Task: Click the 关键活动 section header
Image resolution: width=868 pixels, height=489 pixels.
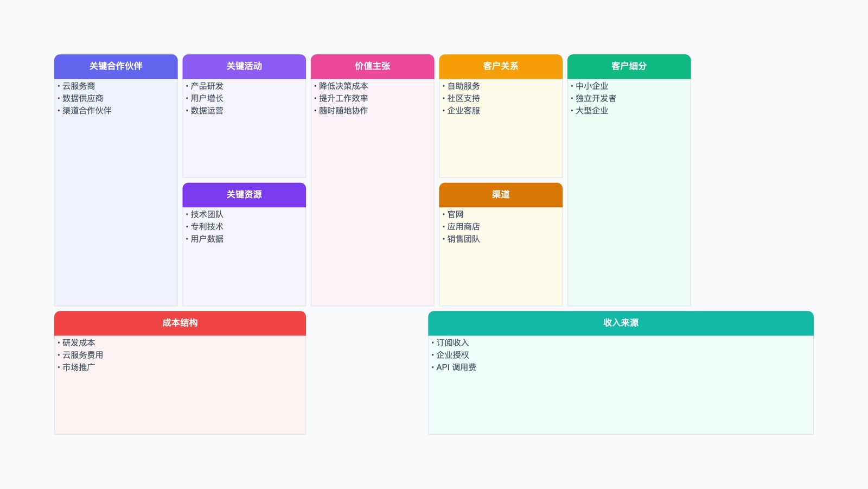Action: pyautogui.click(x=244, y=66)
